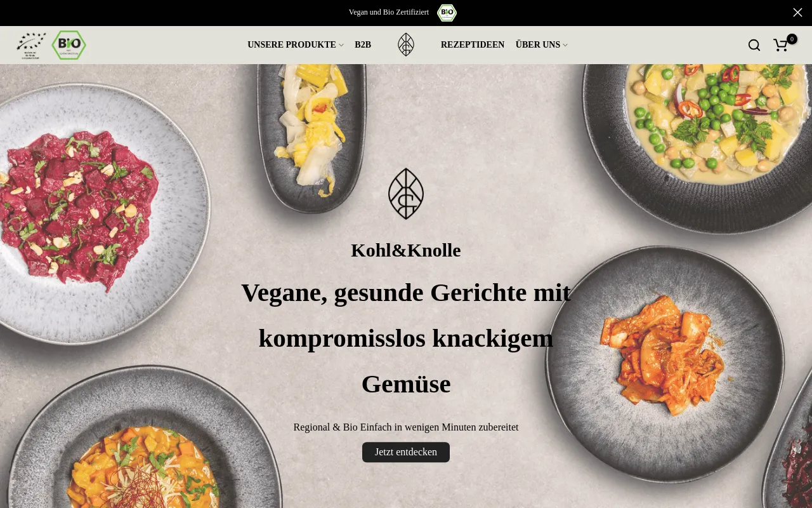Open the shopping cart icon
The height and width of the screenshot is (508, 812).
pos(780,45)
